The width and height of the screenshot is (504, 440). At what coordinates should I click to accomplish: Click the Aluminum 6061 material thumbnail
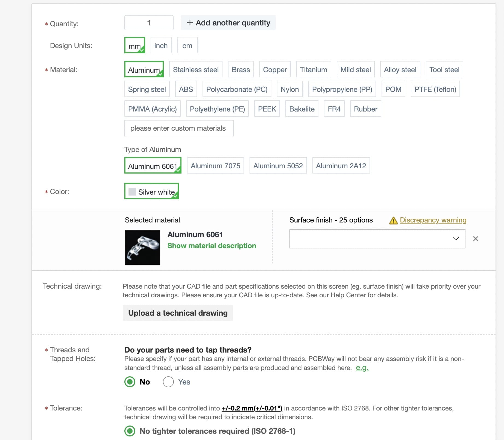coord(142,247)
